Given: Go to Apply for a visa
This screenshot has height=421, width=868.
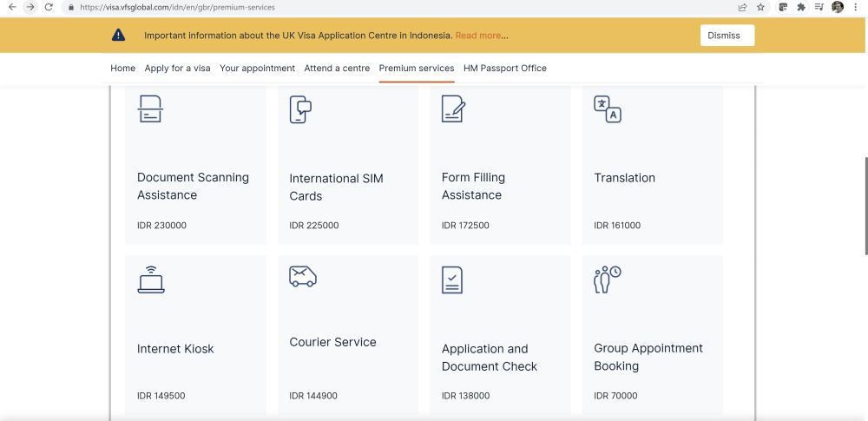Looking at the screenshot, I should tap(177, 69).
